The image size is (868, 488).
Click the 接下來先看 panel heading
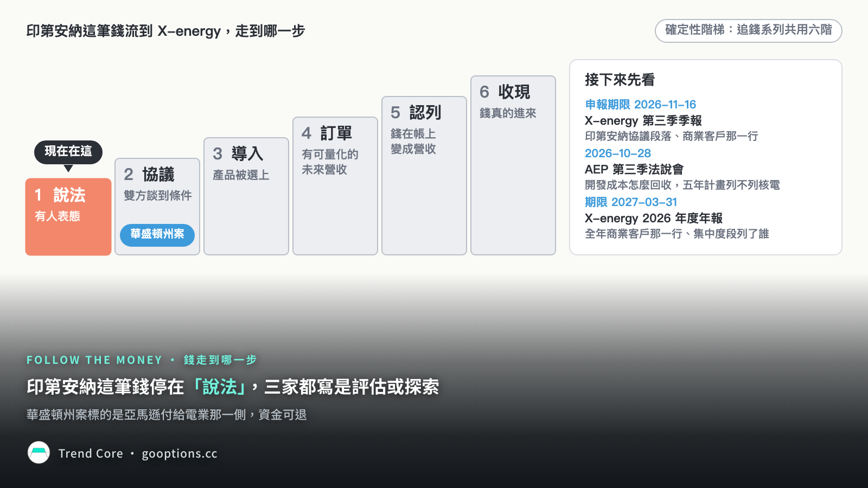coord(620,80)
